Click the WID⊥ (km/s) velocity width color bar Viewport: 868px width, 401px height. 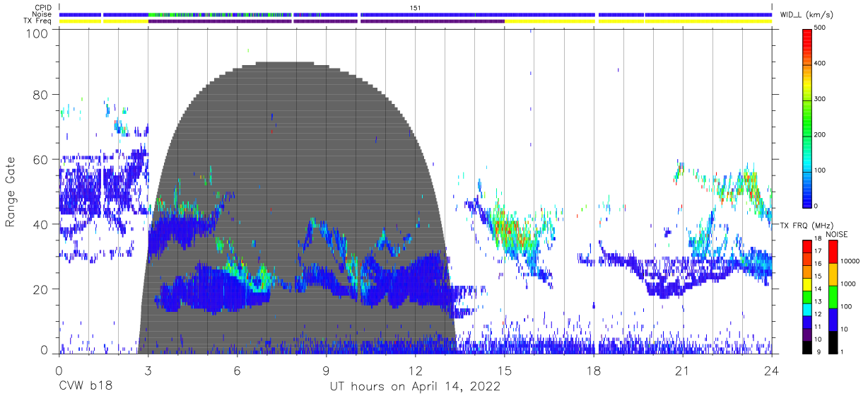coord(807,117)
